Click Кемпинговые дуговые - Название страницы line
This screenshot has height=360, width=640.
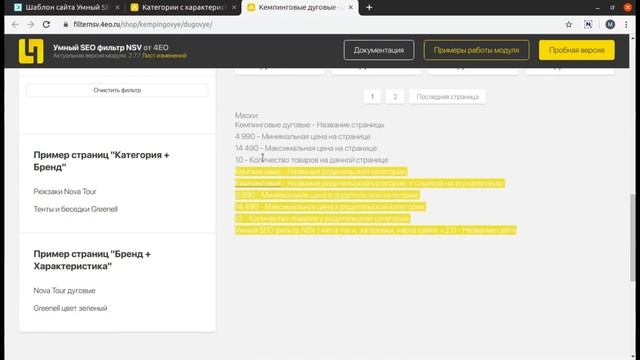309,124
